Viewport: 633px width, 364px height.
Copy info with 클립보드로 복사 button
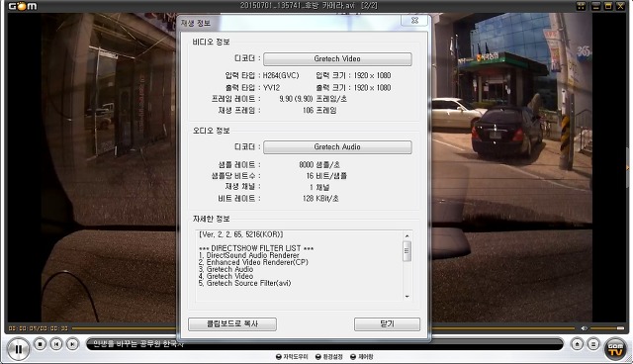232,324
